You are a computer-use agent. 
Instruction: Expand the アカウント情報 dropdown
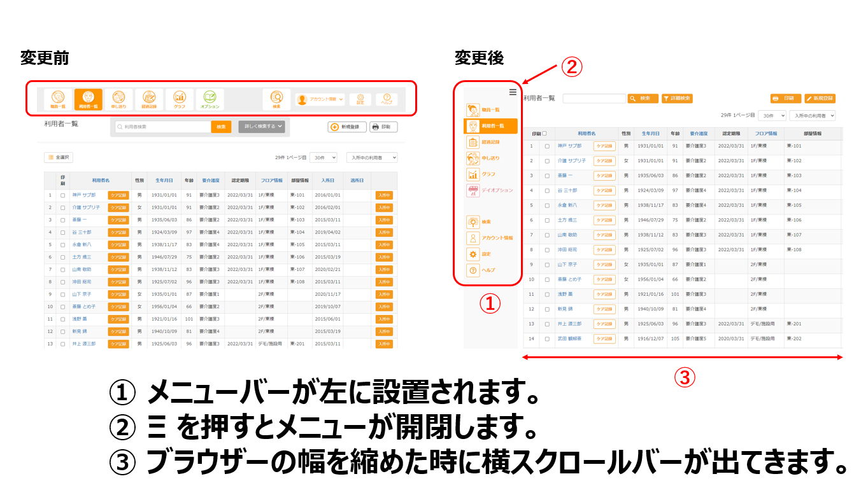click(320, 99)
